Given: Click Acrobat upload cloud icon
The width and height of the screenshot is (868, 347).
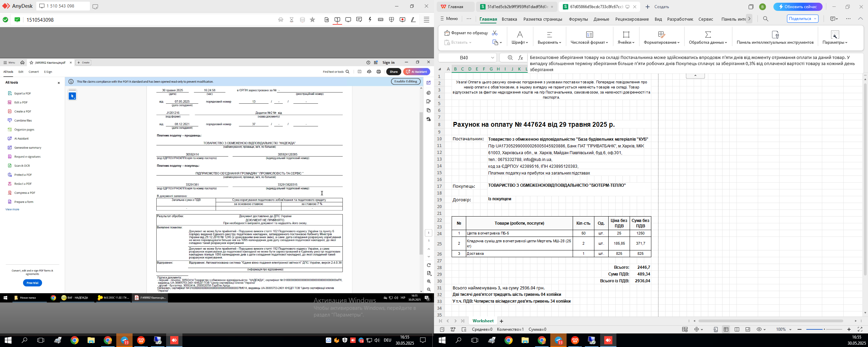Looking at the screenshot, I should point(369,72).
